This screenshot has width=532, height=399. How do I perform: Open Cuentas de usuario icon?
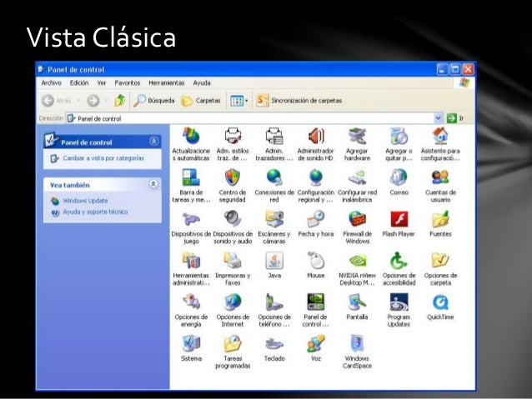[x=440, y=177]
